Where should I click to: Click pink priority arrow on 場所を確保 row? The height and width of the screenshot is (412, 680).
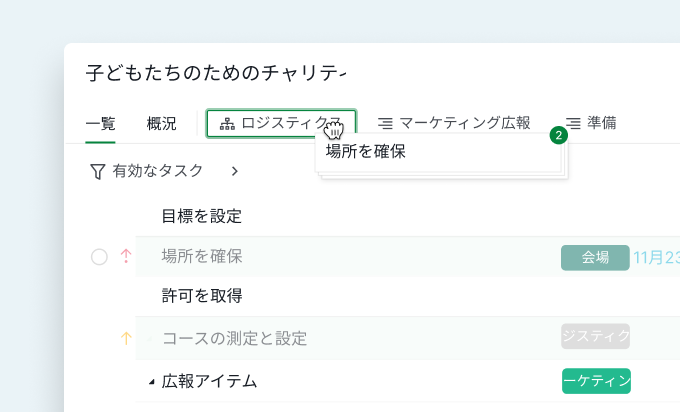126,257
